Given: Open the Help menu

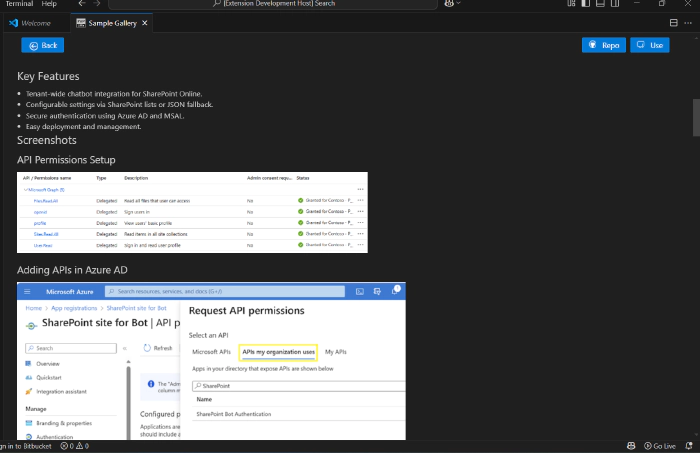Looking at the screenshot, I should [x=49, y=4].
